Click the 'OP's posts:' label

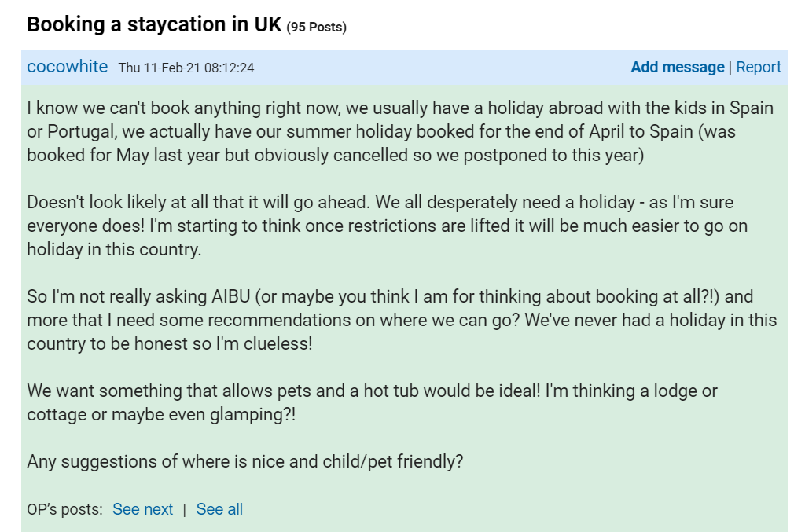tap(64, 509)
